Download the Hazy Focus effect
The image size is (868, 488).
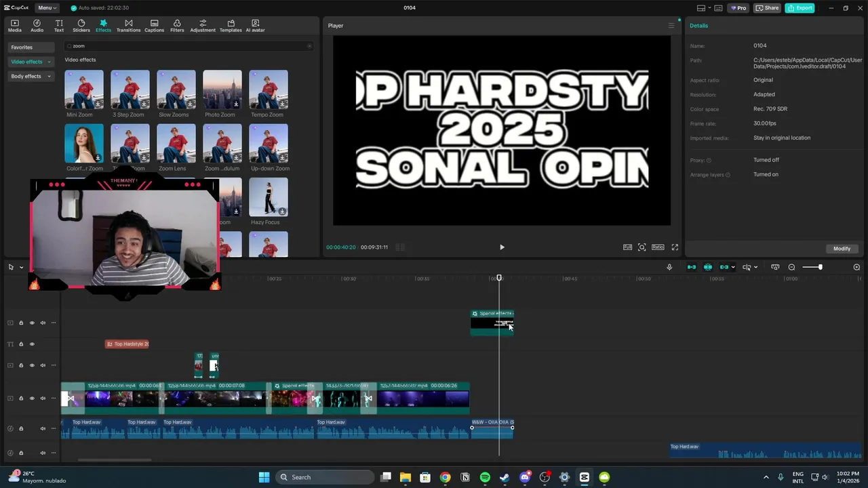click(282, 211)
